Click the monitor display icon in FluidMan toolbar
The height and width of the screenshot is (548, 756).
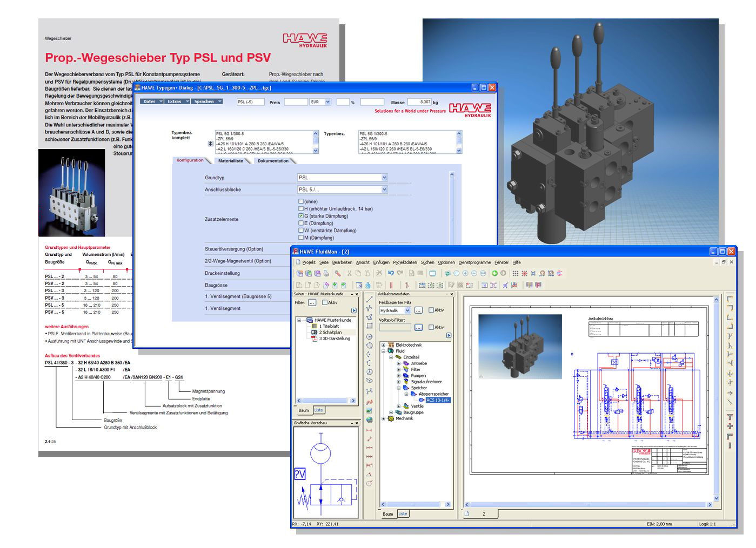coord(432,273)
